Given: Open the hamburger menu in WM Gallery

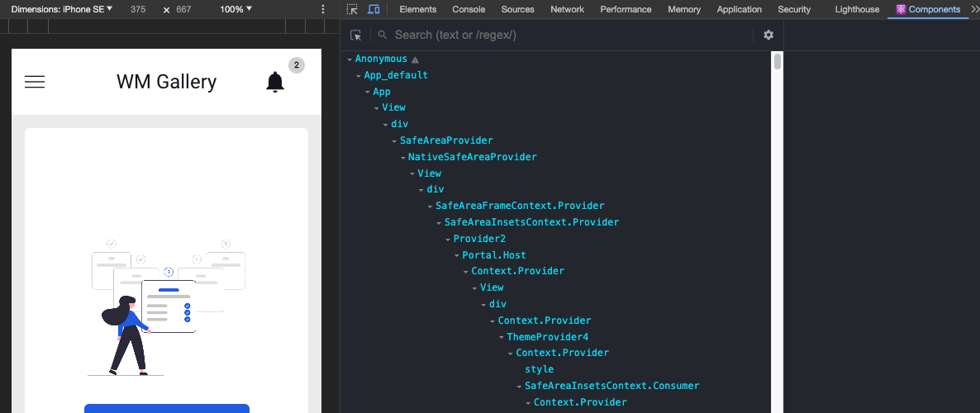Looking at the screenshot, I should point(35,82).
